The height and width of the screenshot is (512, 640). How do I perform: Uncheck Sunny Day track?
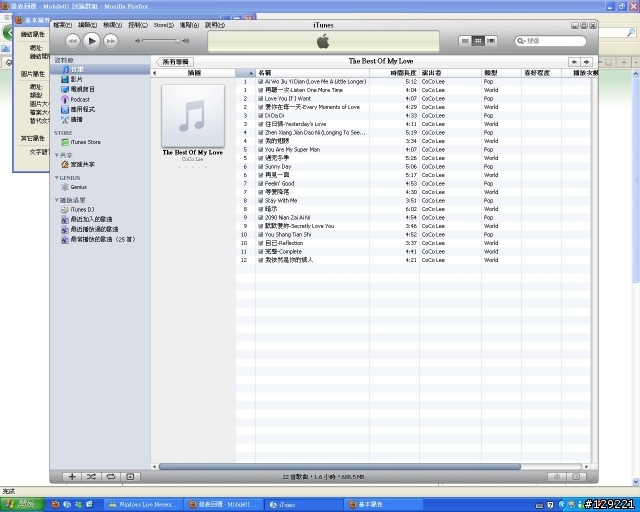261,167
